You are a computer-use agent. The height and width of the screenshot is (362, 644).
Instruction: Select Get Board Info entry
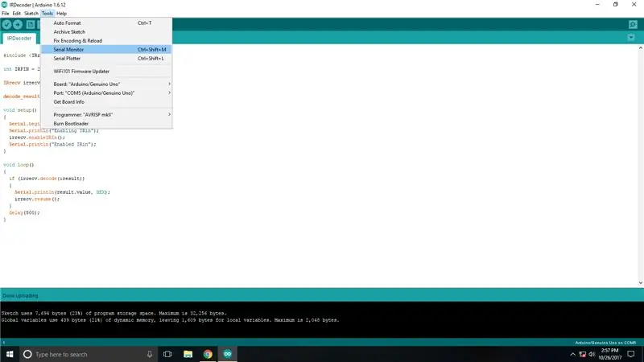click(106, 102)
